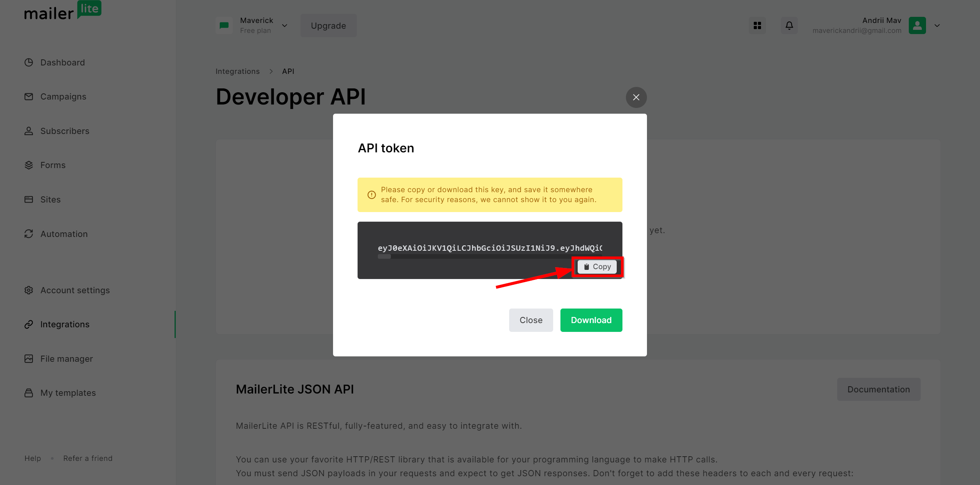Click Upgrade plan button
This screenshot has height=485, width=980.
(328, 26)
